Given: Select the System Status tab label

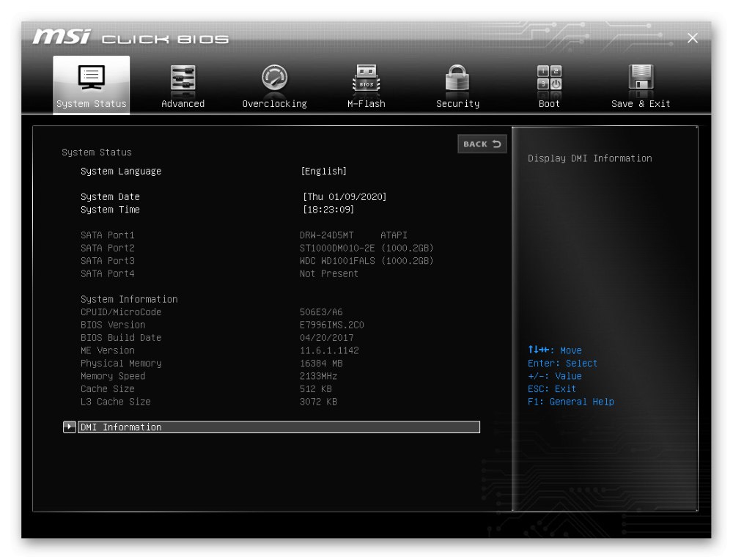Looking at the screenshot, I should pos(91,104).
